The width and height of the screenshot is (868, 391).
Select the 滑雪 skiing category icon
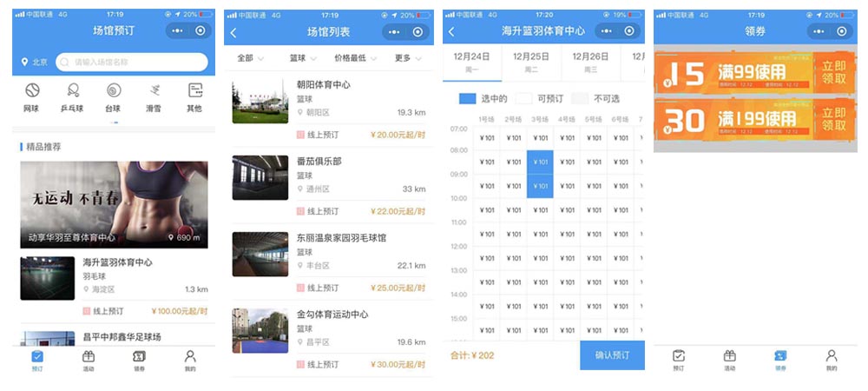tap(154, 90)
